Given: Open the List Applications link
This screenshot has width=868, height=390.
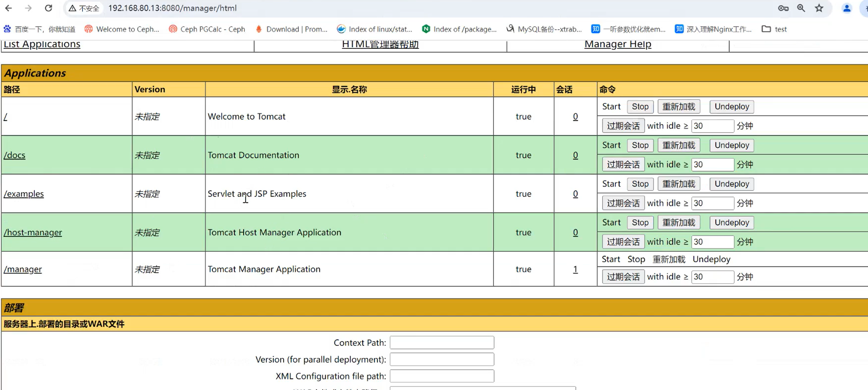Looking at the screenshot, I should point(42,44).
